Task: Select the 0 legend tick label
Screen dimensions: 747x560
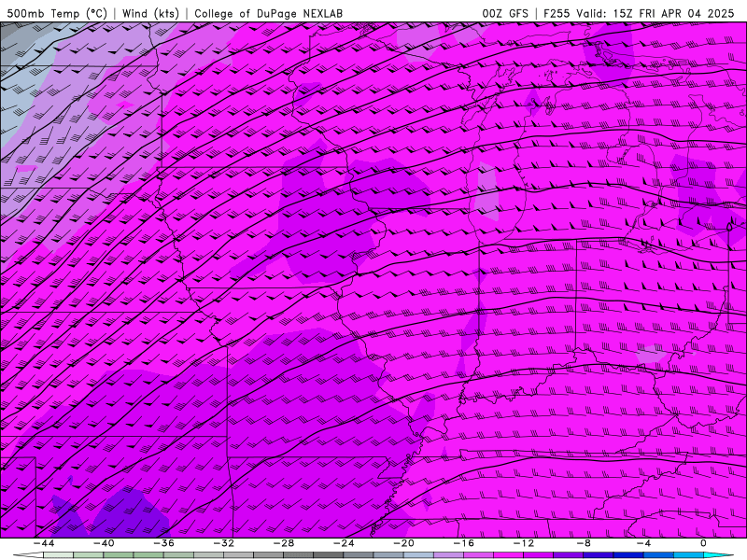Action: 703,543
